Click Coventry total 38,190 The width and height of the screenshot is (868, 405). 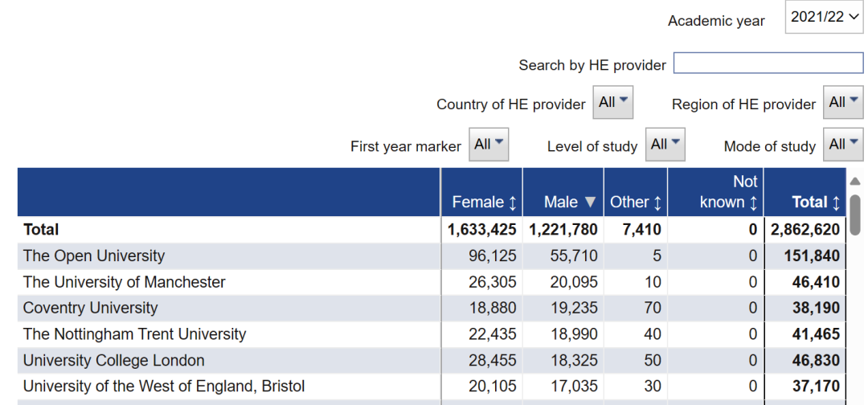[816, 308]
